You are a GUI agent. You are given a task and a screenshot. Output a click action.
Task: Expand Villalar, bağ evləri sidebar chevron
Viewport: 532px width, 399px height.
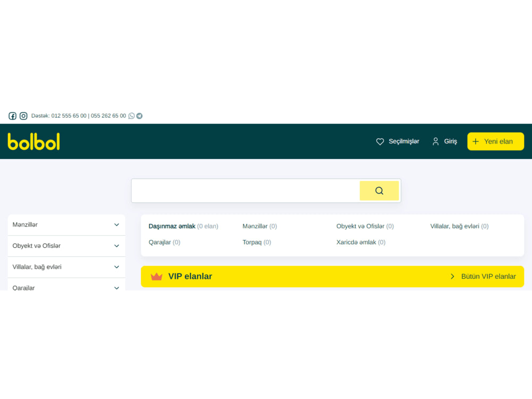pos(117,267)
